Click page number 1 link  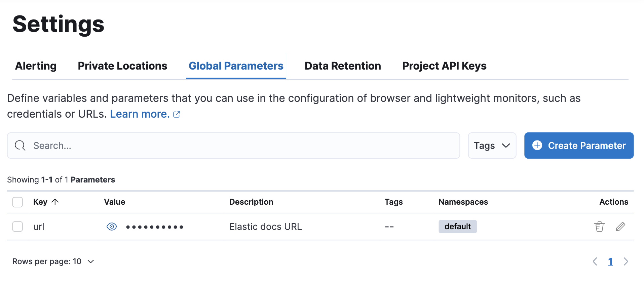click(610, 261)
